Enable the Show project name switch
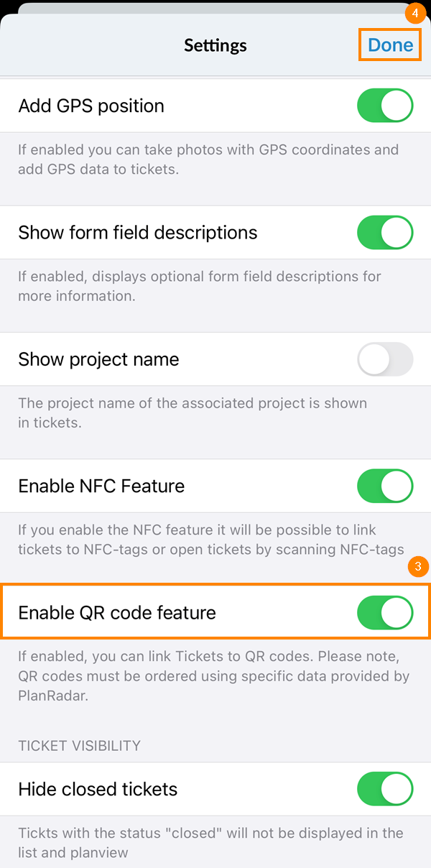Viewport: 431px width, 868px height. tap(385, 359)
